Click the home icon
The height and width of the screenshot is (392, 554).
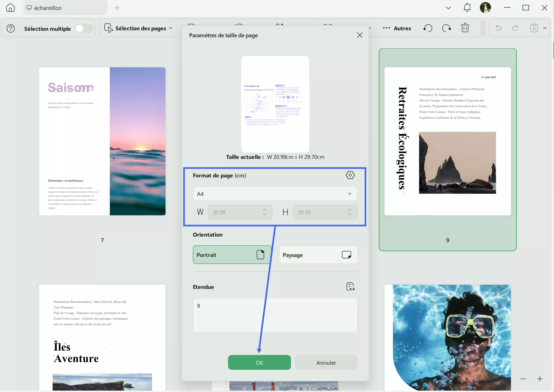[x=10, y=8]
